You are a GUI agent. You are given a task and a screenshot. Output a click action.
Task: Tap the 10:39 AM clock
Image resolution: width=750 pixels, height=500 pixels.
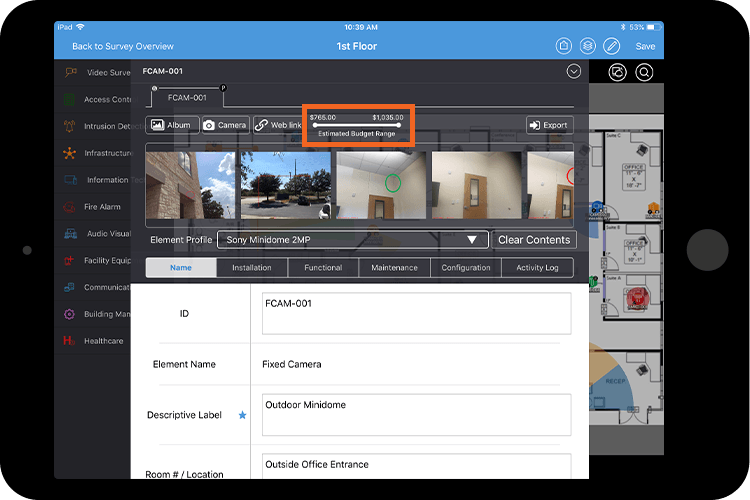click(361, 27)
